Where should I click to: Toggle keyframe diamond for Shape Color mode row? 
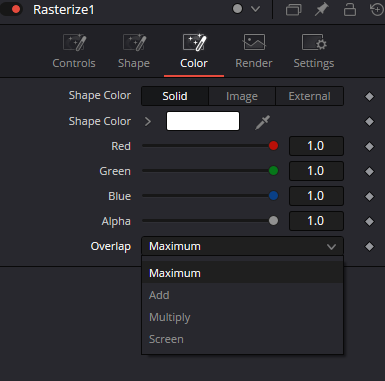click(x=369, y=97)
